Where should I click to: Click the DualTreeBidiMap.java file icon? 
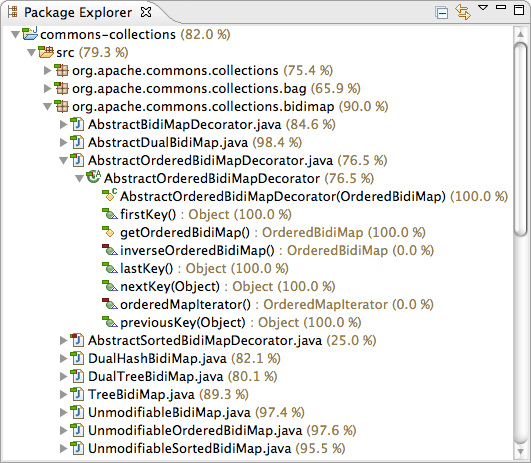tap(77, 376)
